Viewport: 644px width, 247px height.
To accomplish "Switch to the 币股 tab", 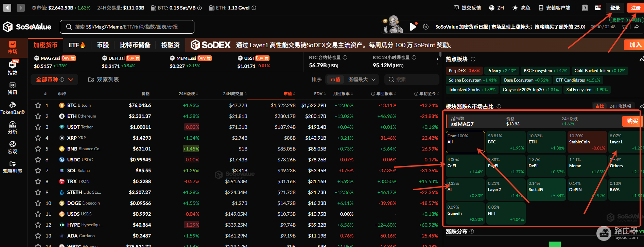I will point(103,45).
